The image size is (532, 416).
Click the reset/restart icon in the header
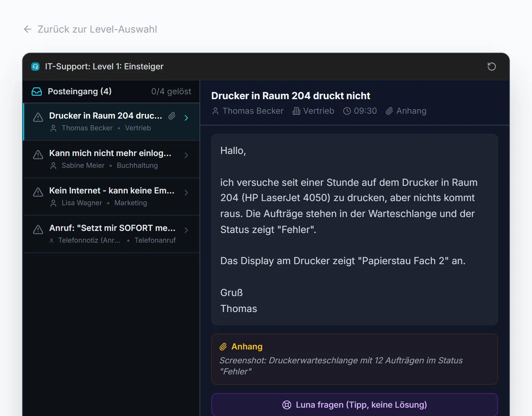491,67
